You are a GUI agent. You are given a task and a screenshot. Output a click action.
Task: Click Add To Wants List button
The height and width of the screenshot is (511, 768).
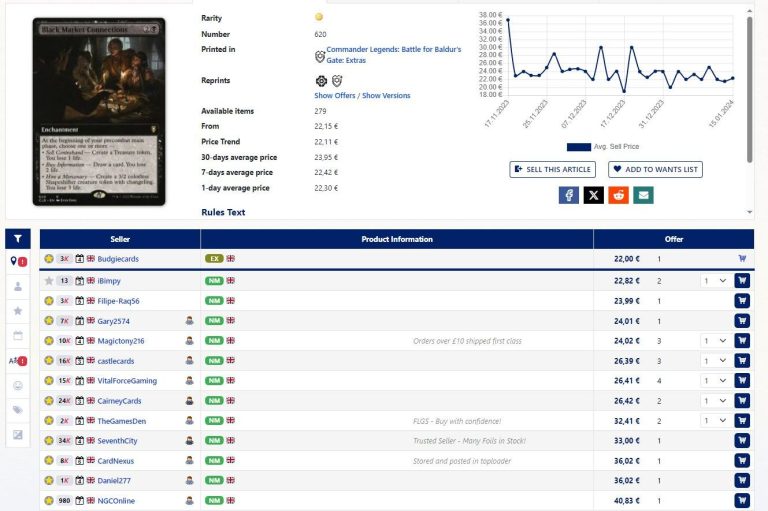tap(655, 170)
